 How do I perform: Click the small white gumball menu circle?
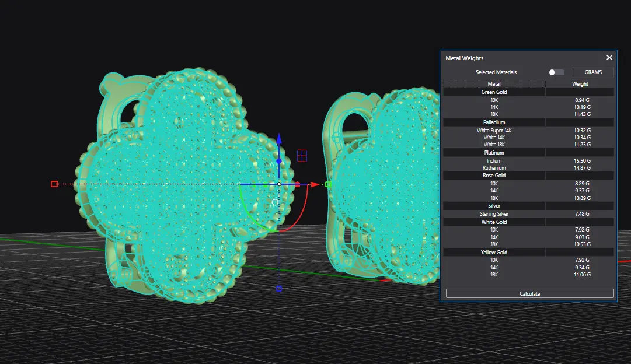tap(275, 202)
